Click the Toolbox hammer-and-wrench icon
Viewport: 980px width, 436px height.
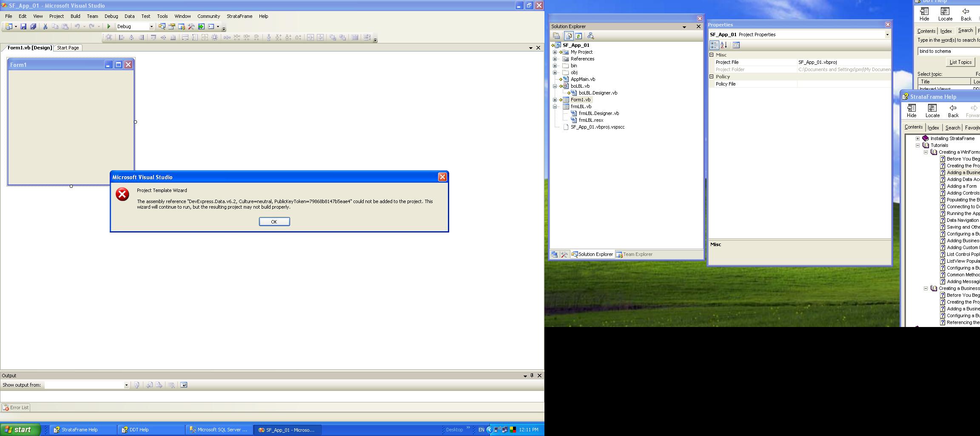click(x=191, y=26)
